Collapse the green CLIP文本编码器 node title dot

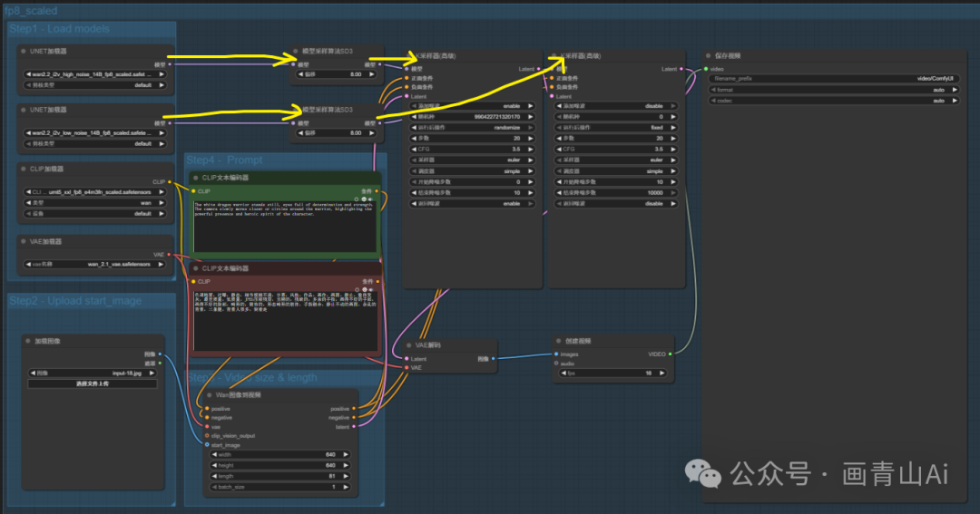[196, 178]
